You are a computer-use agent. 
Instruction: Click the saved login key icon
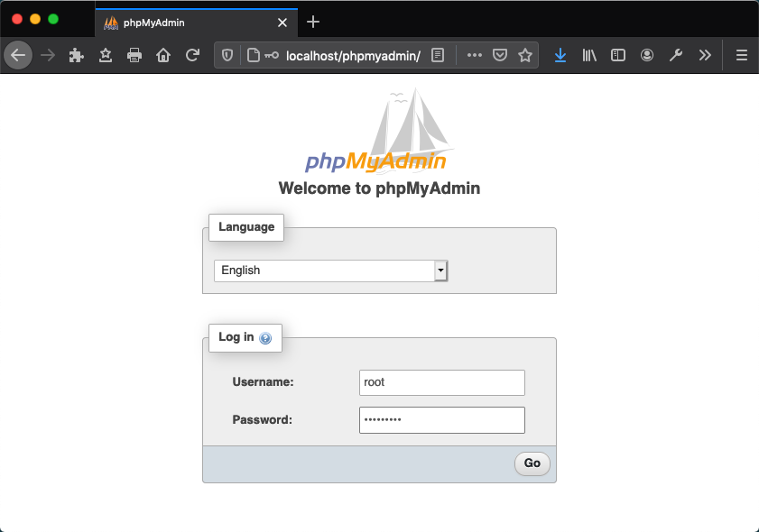coord(272,55)
